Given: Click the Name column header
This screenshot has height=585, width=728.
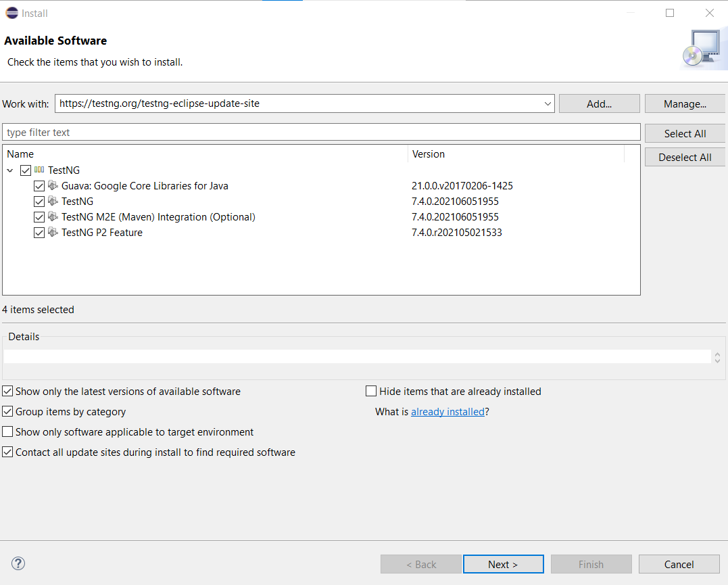Looking at the screenshot, I should (x=203, y=154).
